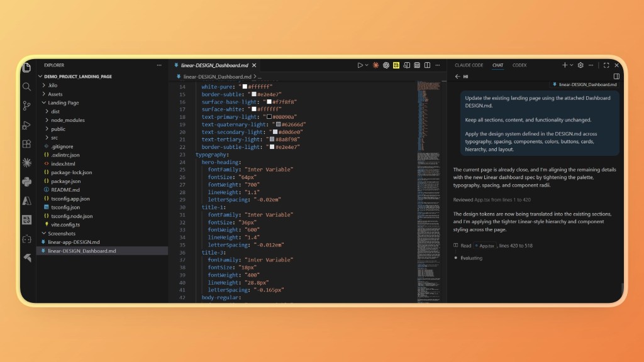This screenshot has width=644, height=362.
Task: Click the orange Claude icon in editor toolbar
Action: pyautogui.click(x=375, y=65)
